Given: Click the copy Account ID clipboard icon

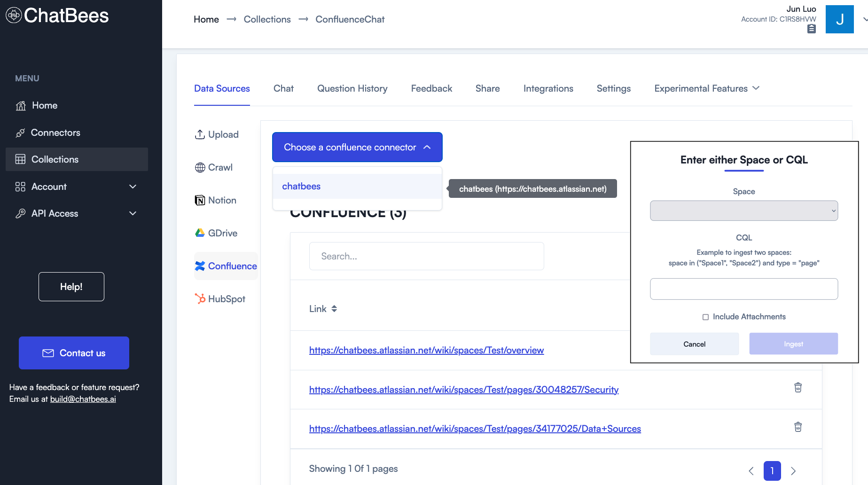Looking at the screenshot, I should (811, 29).
